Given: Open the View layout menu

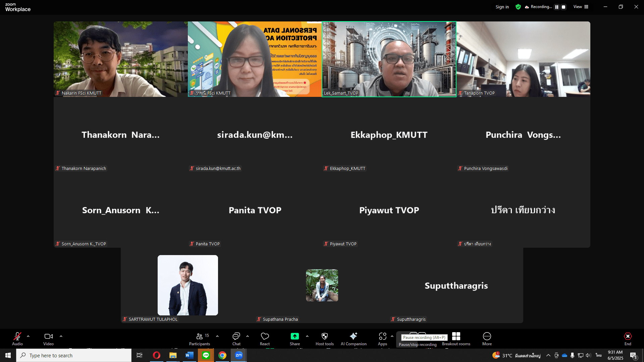Looking at the screenshot, I should [581, 7].
